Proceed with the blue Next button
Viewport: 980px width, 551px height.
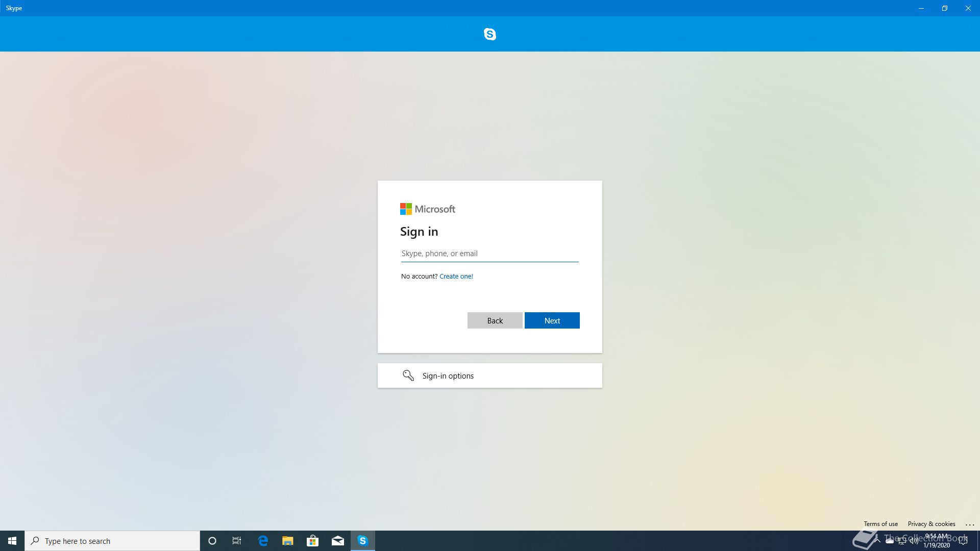coord(552,320)
